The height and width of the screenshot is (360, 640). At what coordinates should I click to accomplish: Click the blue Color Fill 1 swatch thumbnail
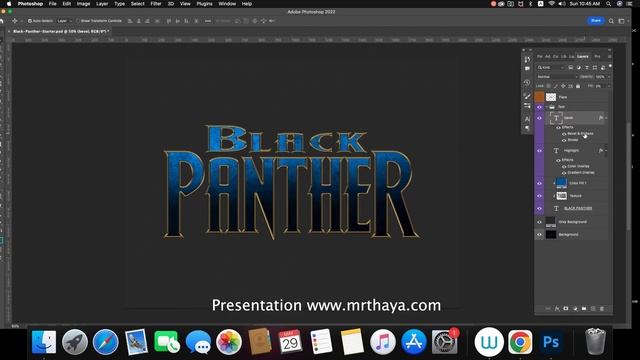pyautogui.click(x=562, y=183)
